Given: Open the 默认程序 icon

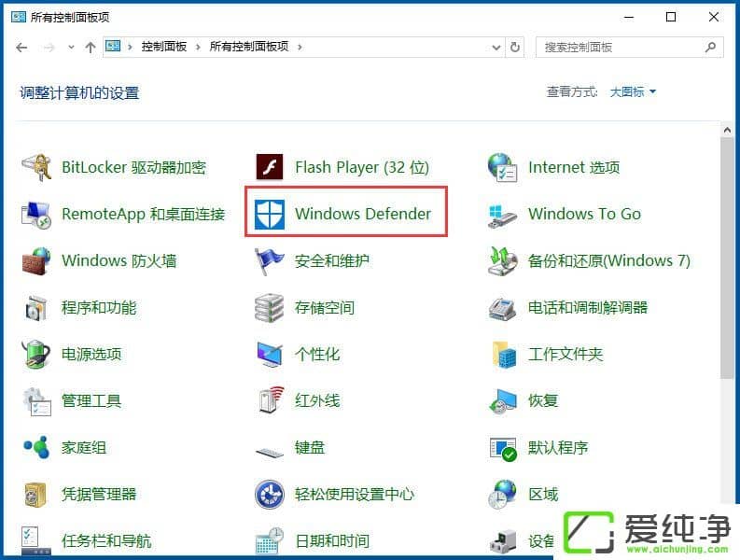Looking at the screenshot, I should [x=502, y=449].
